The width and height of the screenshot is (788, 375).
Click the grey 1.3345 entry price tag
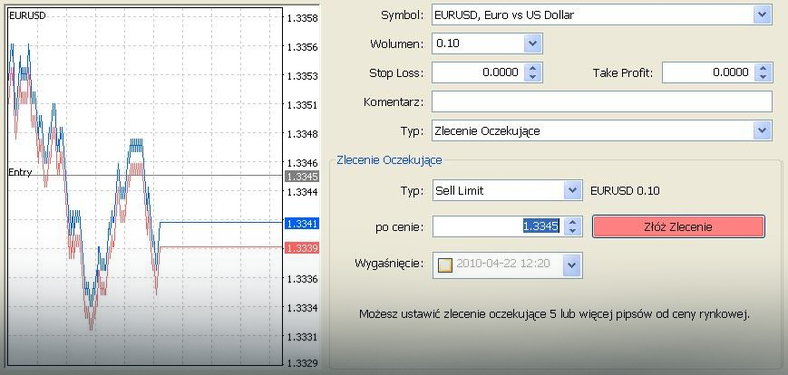[302, 176]
